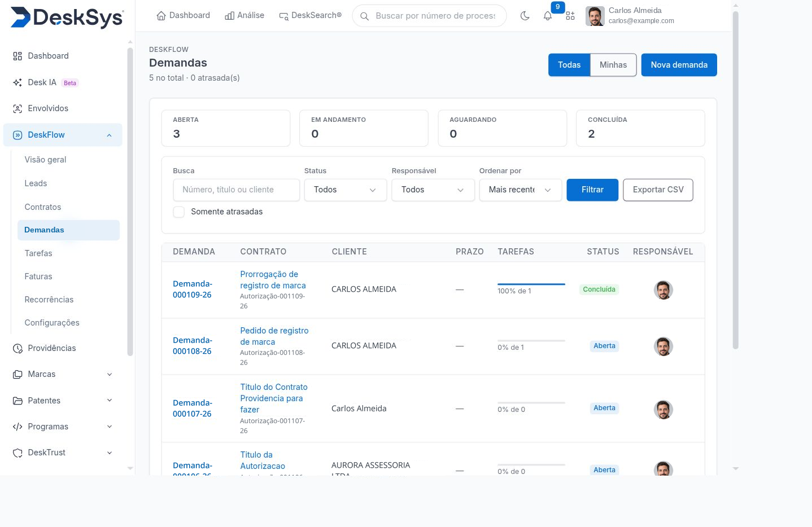Click the Filtrar button
The height and width of the screenshot is (527, 812).
click(x=592, y=190)
